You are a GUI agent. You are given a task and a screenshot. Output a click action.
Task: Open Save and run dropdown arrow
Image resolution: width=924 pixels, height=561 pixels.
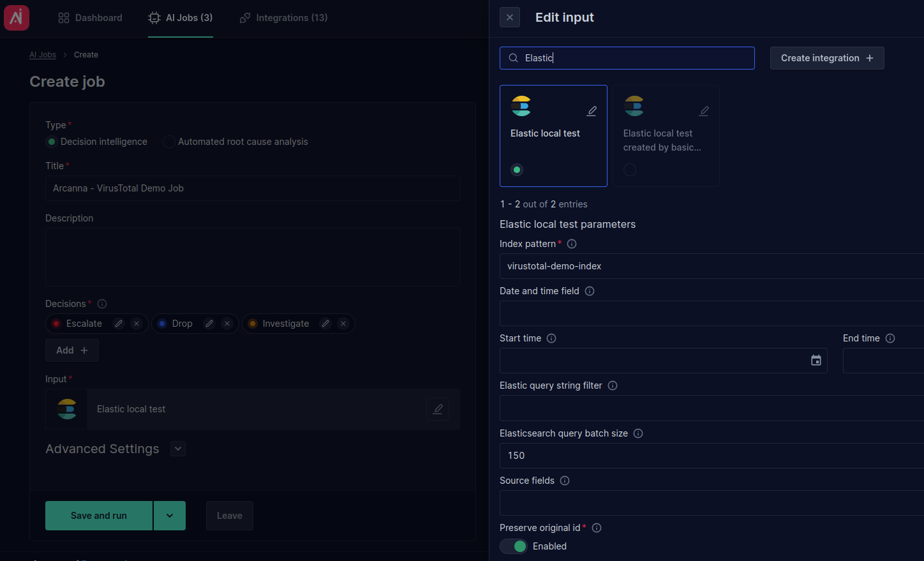[x=170, y=516]
